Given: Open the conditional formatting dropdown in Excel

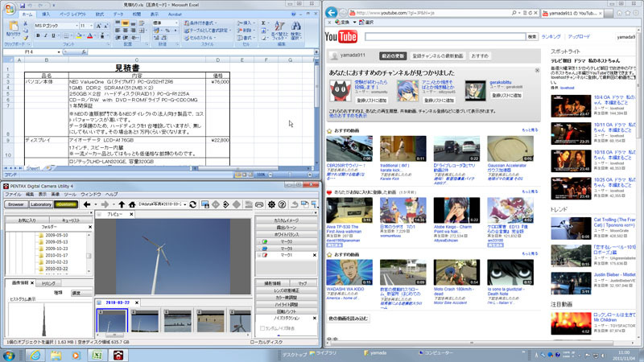Looking at the screenshot, I should click(201, 23).
